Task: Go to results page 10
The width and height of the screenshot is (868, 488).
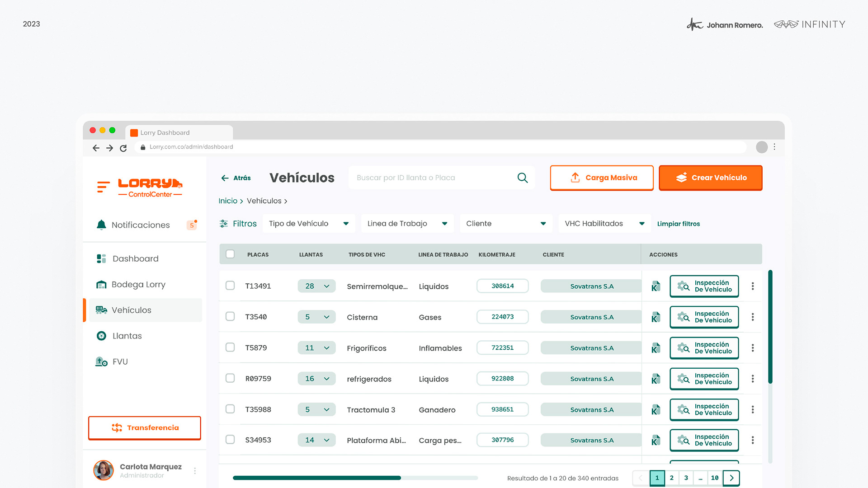Action: (714, 478)
